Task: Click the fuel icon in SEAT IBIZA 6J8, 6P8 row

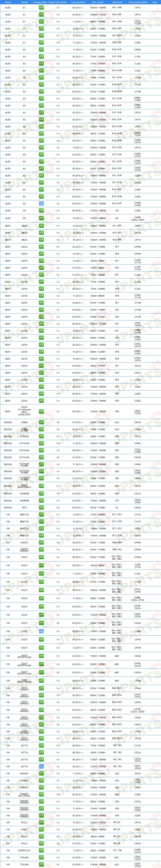Action: pyautogui.click(x=41, y=240)
